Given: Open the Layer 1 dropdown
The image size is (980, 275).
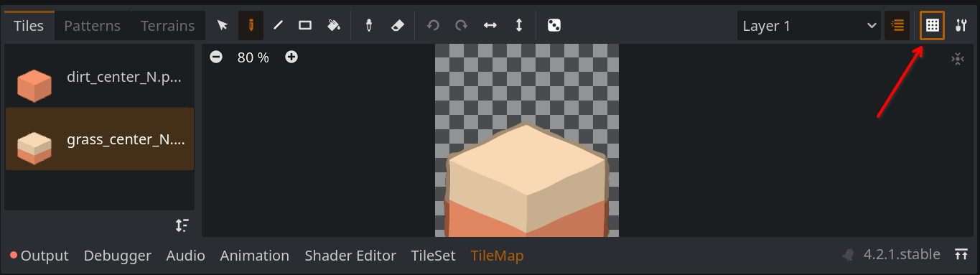Looking at the screenshot, I should tap(809, 26).
